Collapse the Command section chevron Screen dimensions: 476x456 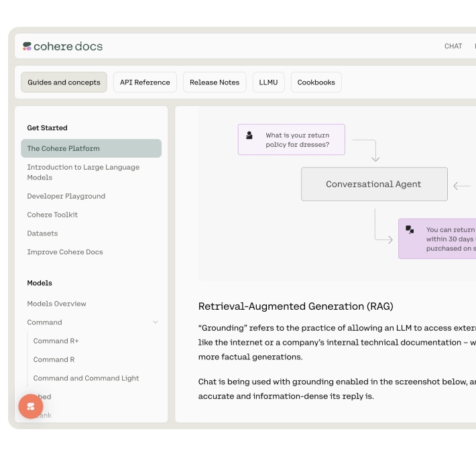click(155, 322)
